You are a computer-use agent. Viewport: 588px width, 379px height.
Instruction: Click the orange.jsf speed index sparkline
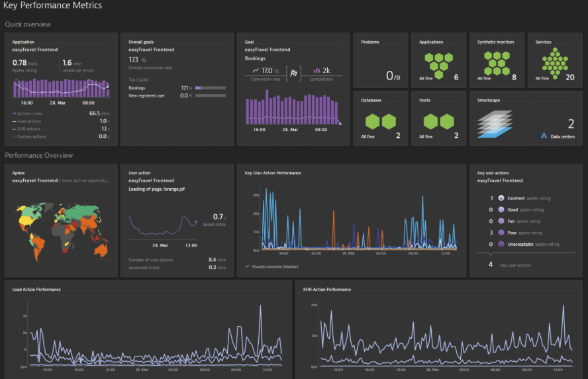click(x=163, y=225)
